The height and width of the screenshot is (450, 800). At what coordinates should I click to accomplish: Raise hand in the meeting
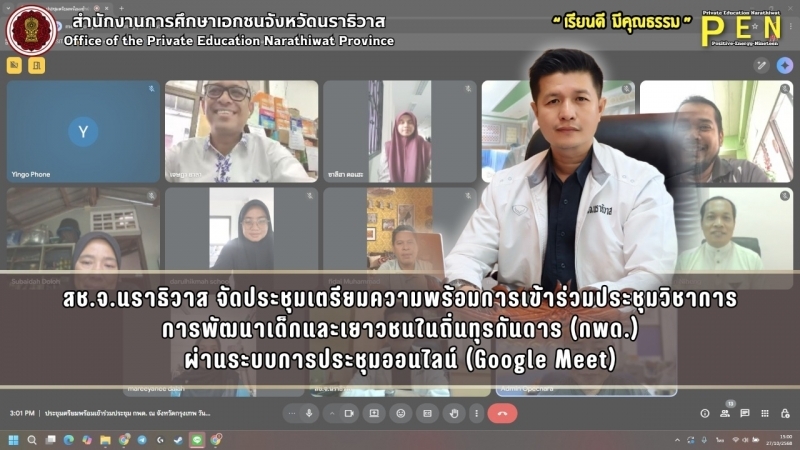(454, 413)
